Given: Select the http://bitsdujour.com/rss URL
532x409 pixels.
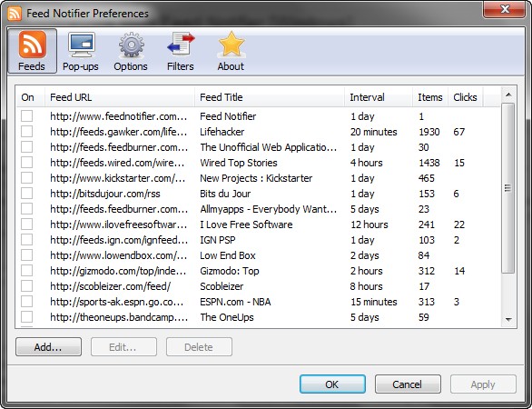Looking at the screenshot, I should pos(105,194).
